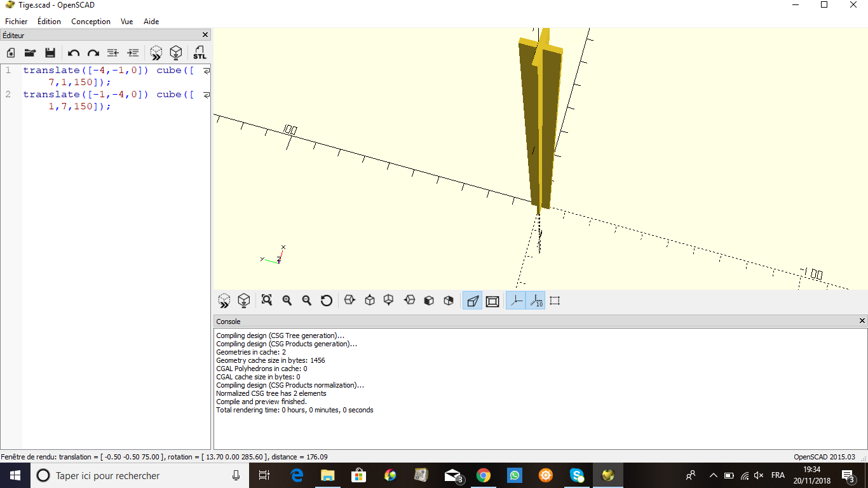
Task: Undo the last edit in the editor
Action: pyautogui.click(x=74, y=53)
